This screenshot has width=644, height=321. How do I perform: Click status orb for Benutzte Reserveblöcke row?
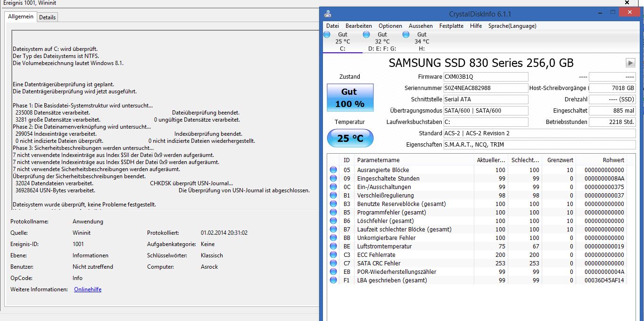tap(333, 204)
